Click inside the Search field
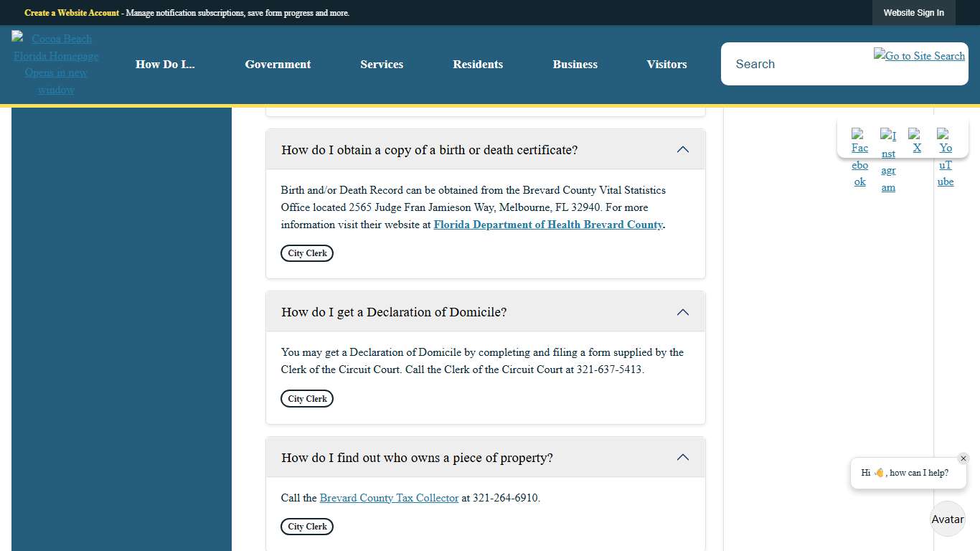The width and height of the screenshot is (980, 551). [x=789, y=64]
